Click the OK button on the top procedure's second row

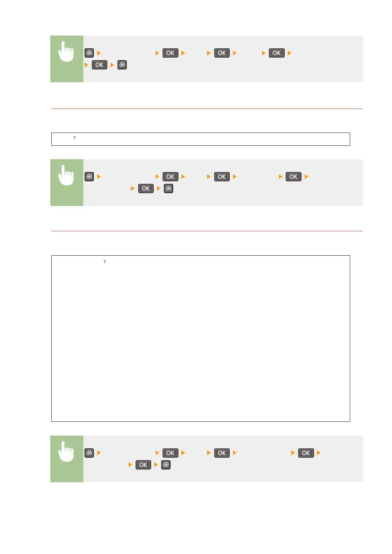99,65
